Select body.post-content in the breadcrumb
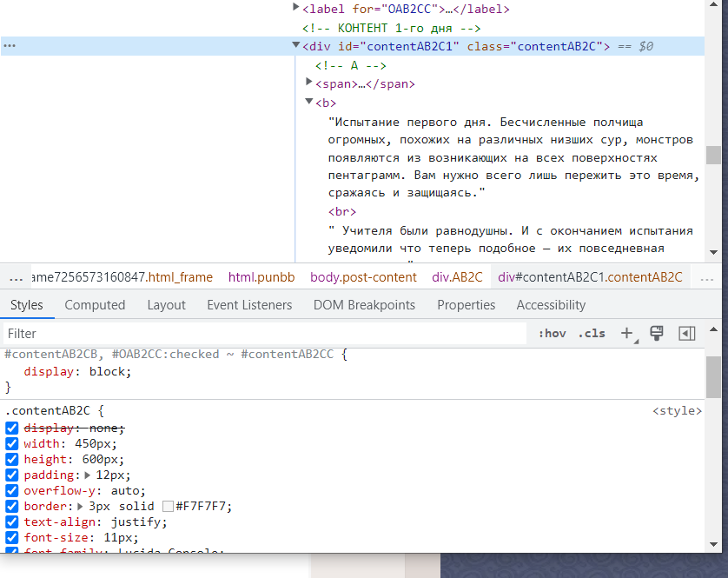The height and width of the screenshot is (578, 728). pyautogui.click(x=363, y=278)
